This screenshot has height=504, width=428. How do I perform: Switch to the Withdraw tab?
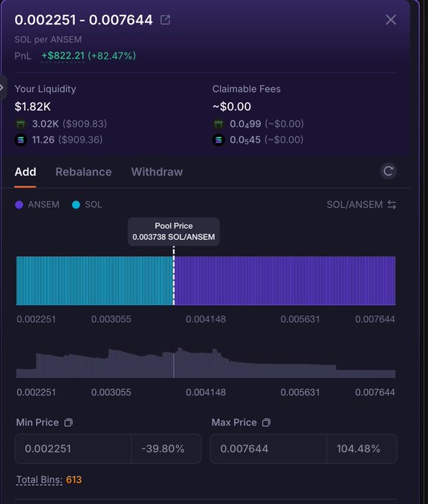click(x=157, y=172)
